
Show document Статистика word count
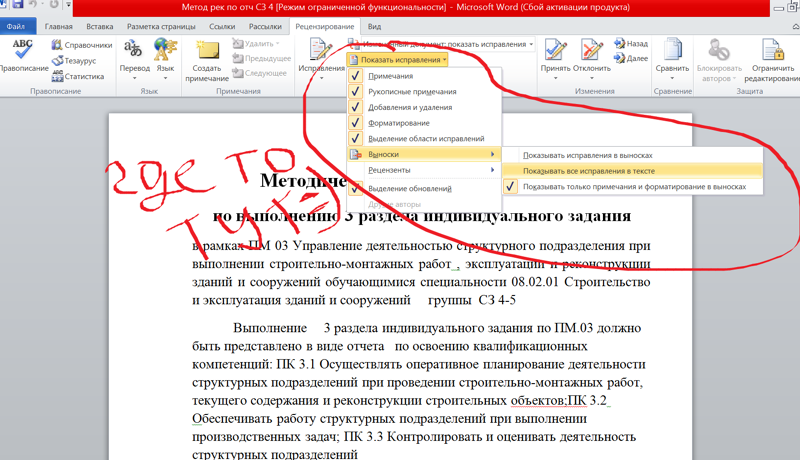[78, 76]
